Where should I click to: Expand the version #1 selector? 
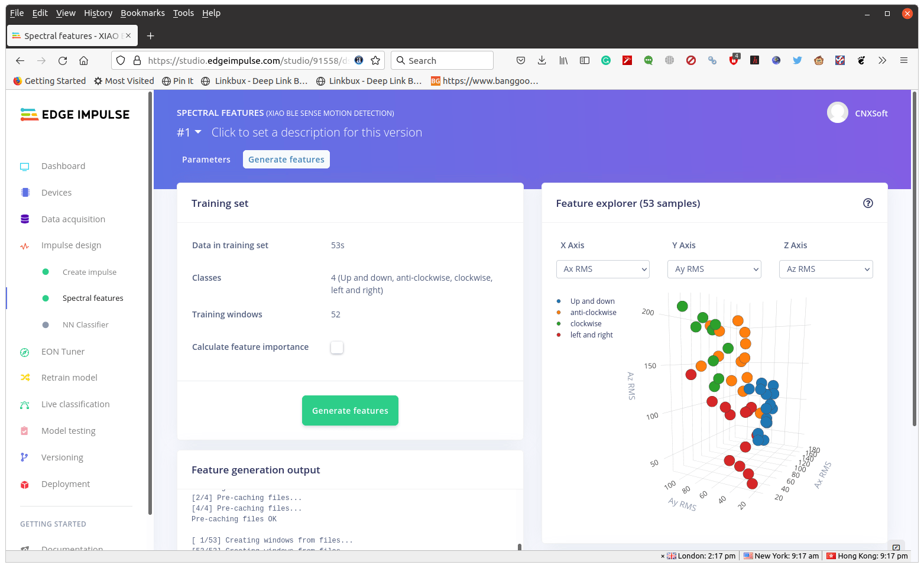[x=189, y=132]
